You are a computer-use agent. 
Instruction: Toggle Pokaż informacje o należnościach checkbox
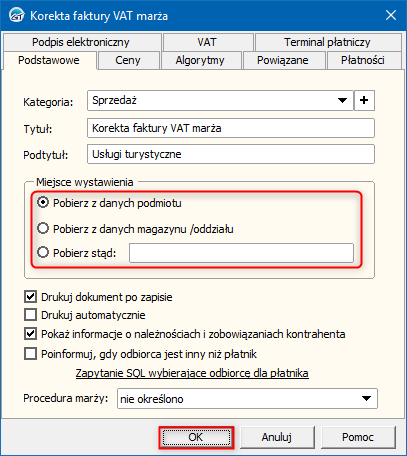coord(30,334)
